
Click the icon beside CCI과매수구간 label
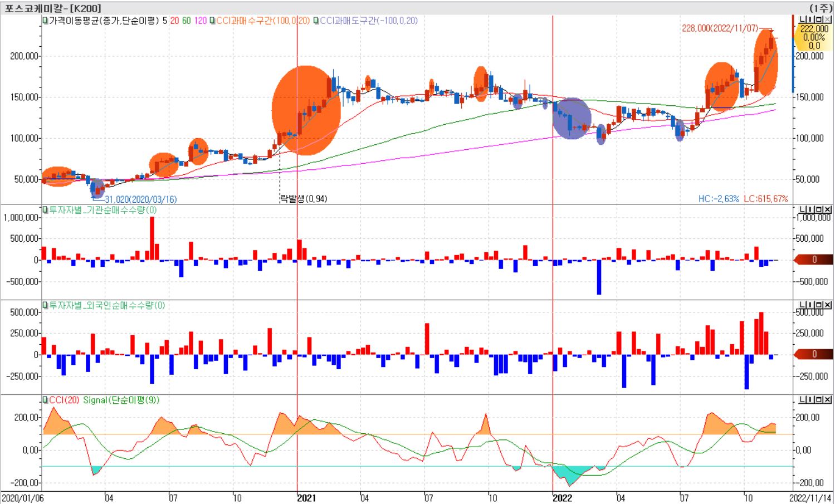pyautogui.click(x=212, y=21)
